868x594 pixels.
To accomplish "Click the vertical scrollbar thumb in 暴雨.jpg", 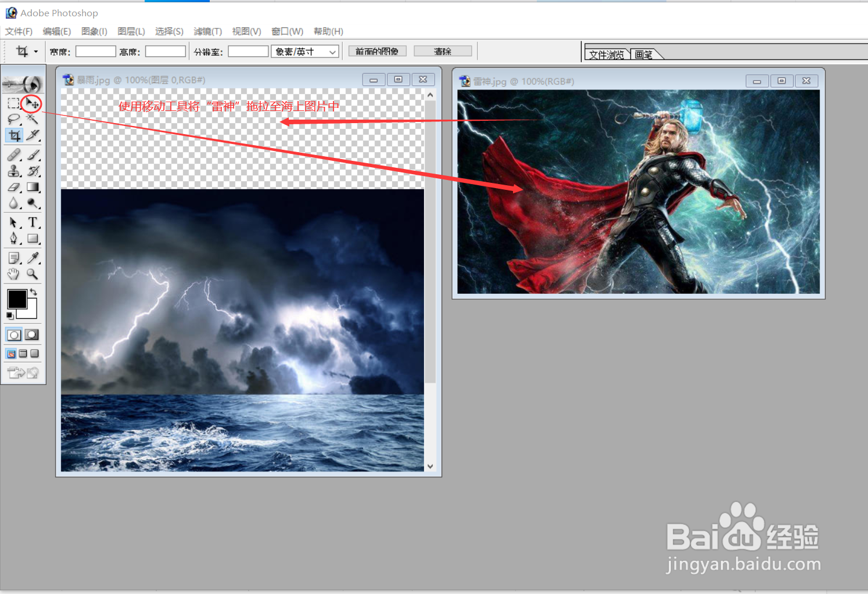I will pos(430,242).
